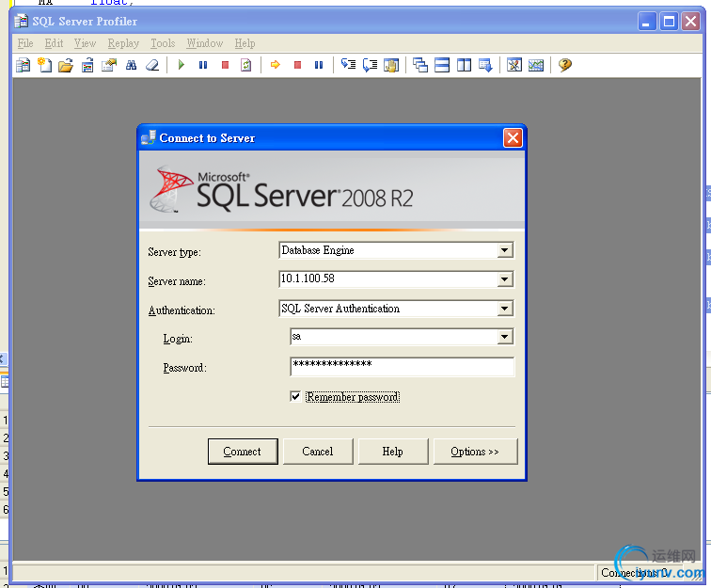Start the trace with green play icon
This screenshot has width=711, height=588.
[x=182, y=65]
